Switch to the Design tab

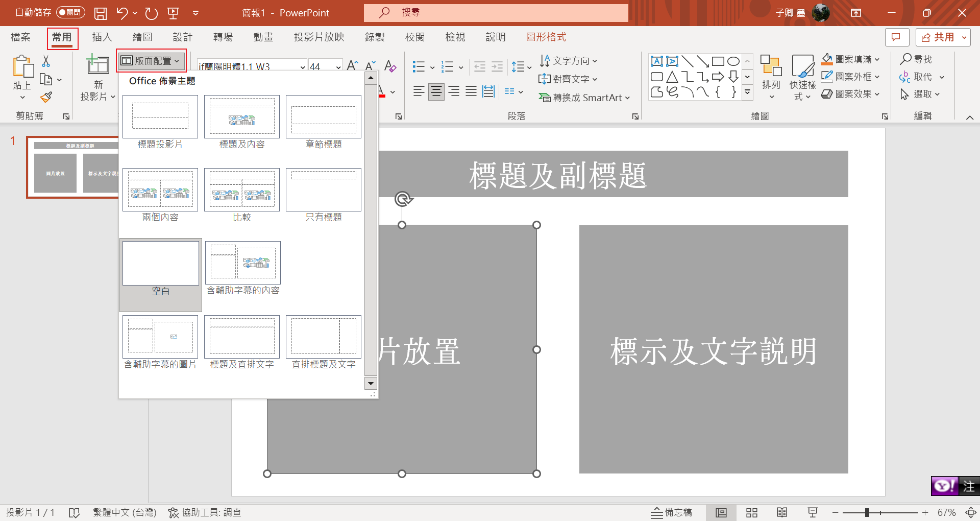182,37
